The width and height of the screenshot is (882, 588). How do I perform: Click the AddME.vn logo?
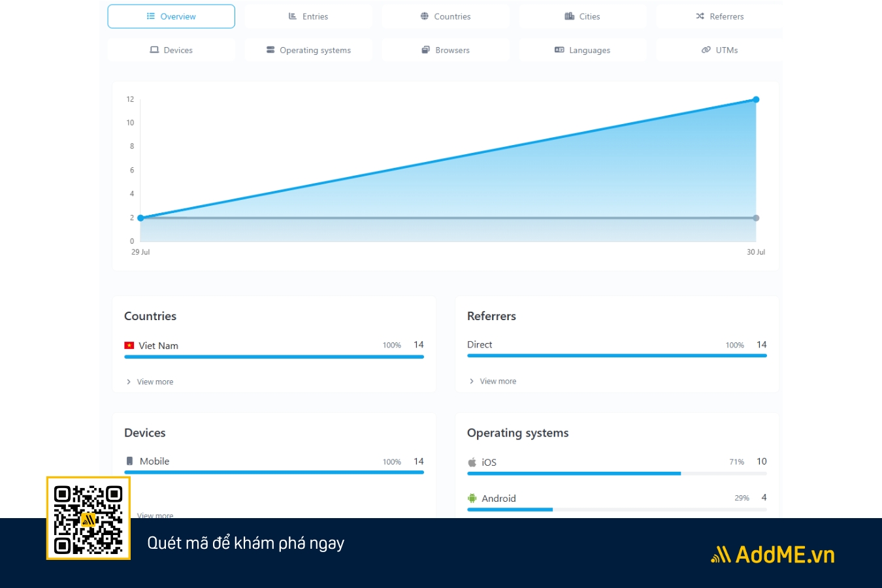[x=773, y=555]
